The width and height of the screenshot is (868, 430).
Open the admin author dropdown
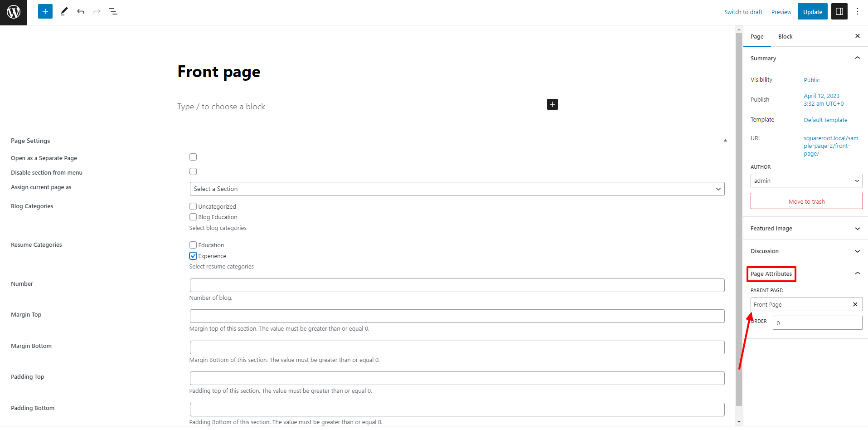[806, 181]
